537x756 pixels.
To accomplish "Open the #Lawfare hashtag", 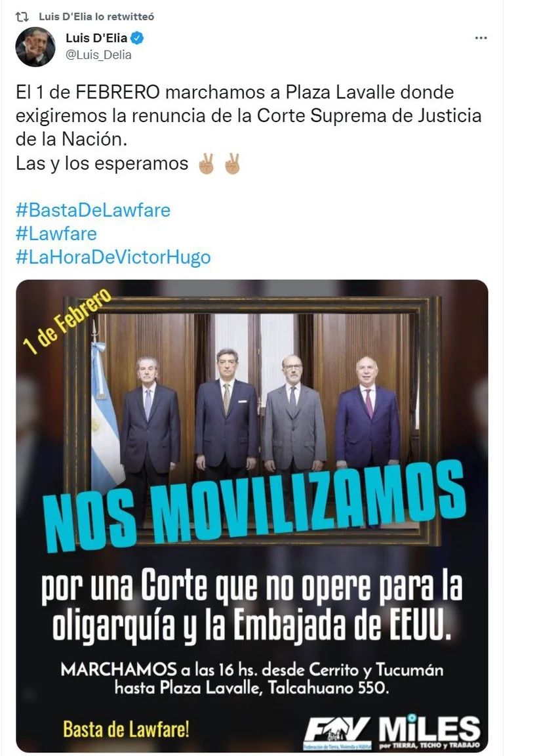I will coord(56,234).
